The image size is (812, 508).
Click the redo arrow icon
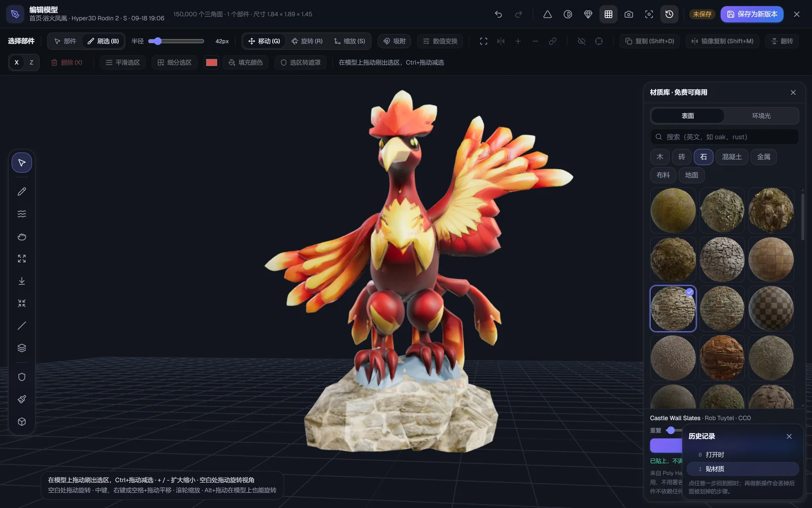coord(519,14)
